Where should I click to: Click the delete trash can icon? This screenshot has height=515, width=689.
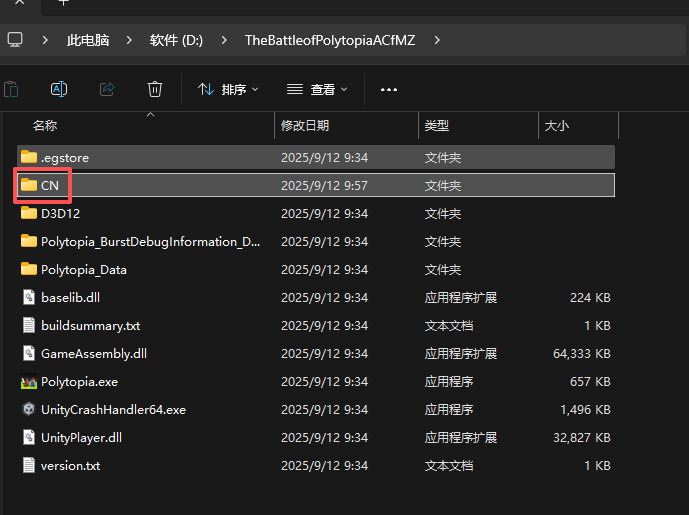click(155, 89)
